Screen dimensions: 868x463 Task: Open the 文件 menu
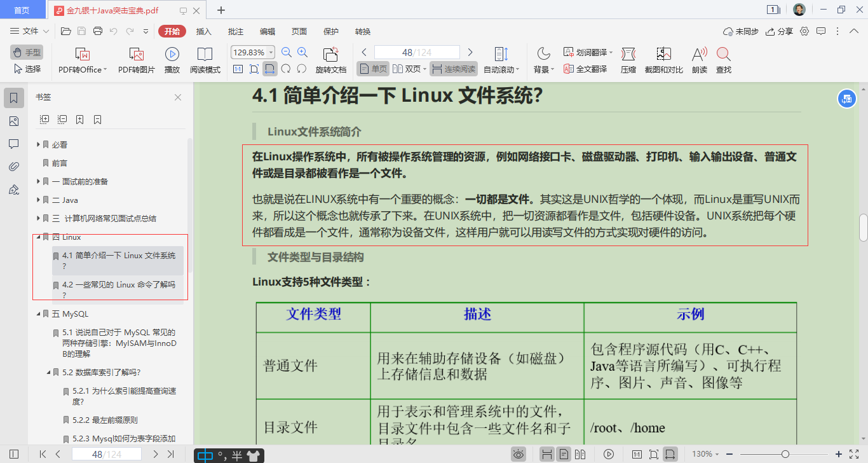click(29, 31)
